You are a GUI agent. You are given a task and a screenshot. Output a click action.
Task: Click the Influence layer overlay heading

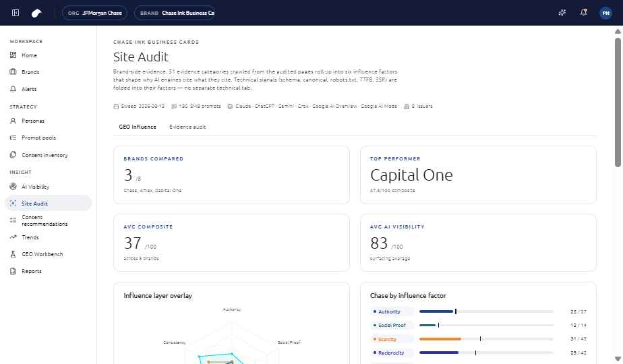pos(158,296)
